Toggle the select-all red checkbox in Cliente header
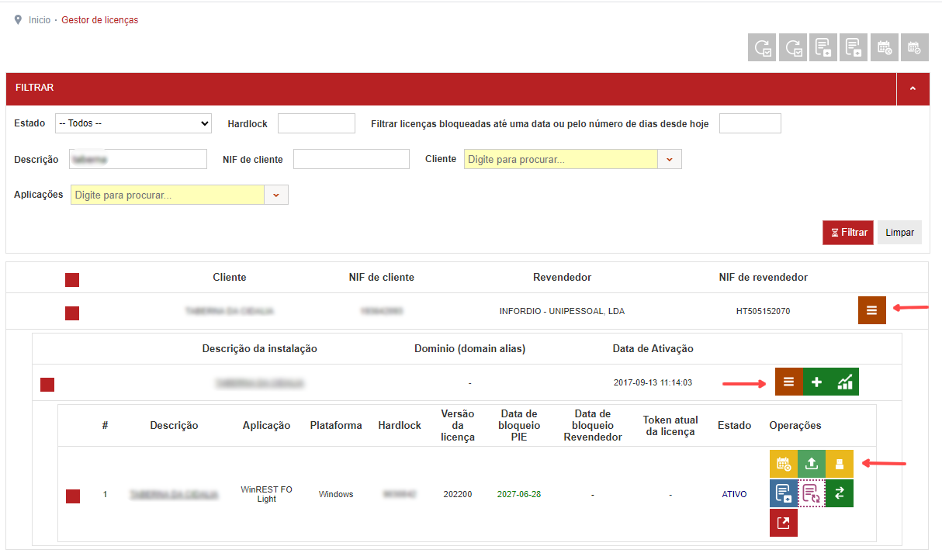 pos(72,280)
